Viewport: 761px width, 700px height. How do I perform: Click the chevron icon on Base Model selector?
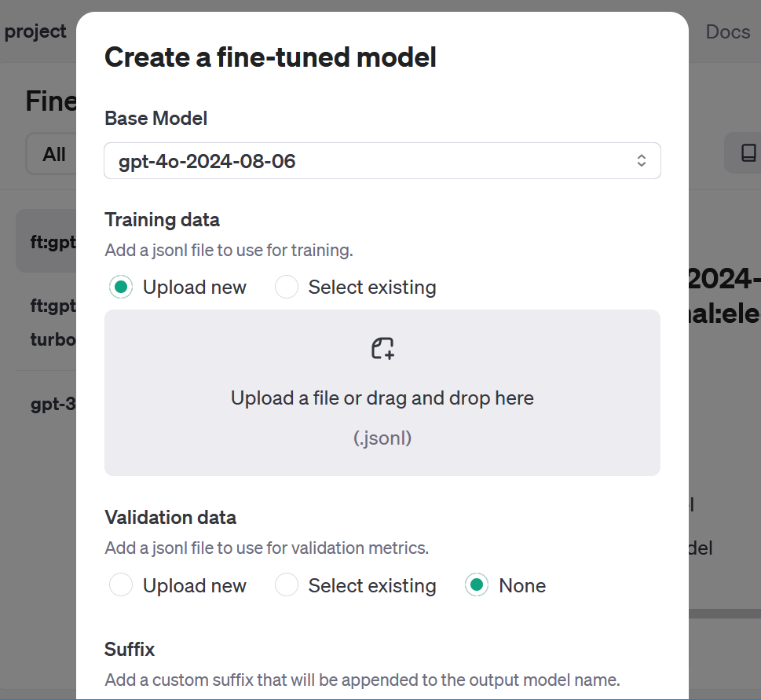(642, 160)
